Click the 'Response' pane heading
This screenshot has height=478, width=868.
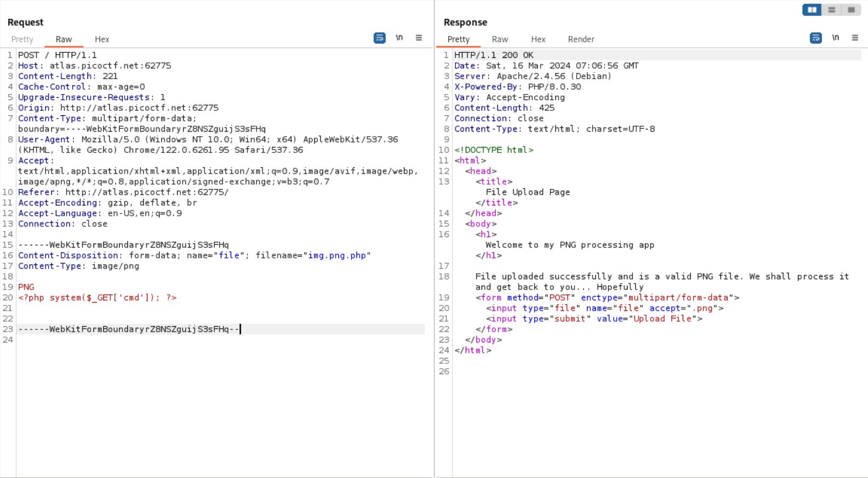point(465,22)
